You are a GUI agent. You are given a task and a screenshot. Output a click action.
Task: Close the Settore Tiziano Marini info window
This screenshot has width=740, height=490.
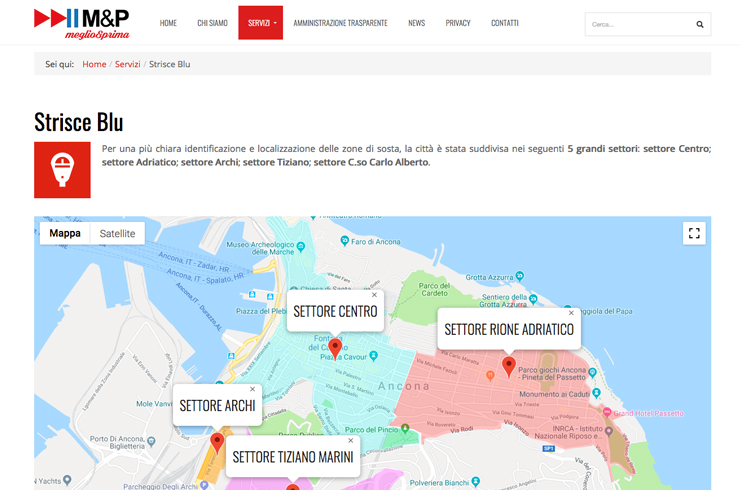(351, 440)
